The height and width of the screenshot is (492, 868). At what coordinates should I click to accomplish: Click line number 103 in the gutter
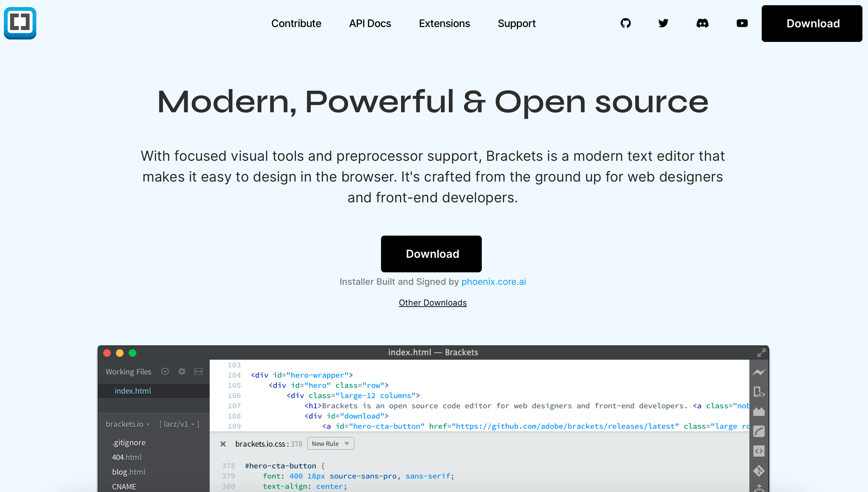pyautogui.click(x=234, y=365)
